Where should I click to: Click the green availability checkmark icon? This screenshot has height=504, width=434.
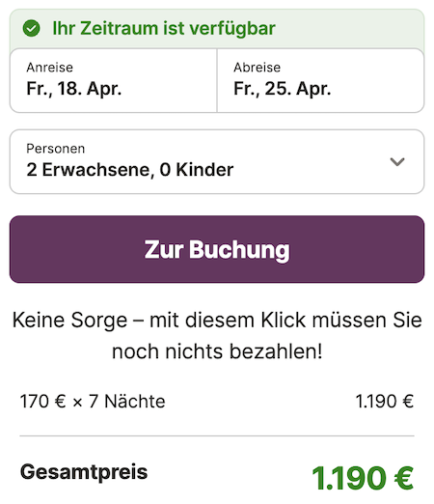31,28
